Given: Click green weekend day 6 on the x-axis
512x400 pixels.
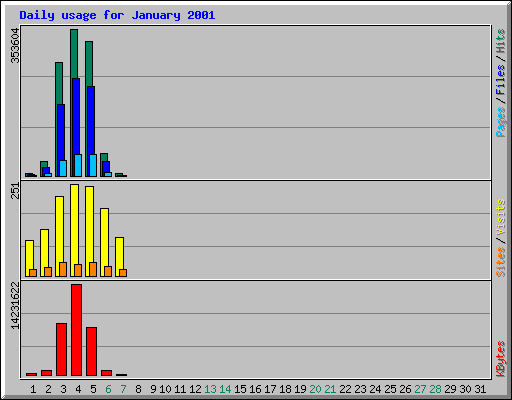Looking at the screenshot, I should tap(108, 389).
